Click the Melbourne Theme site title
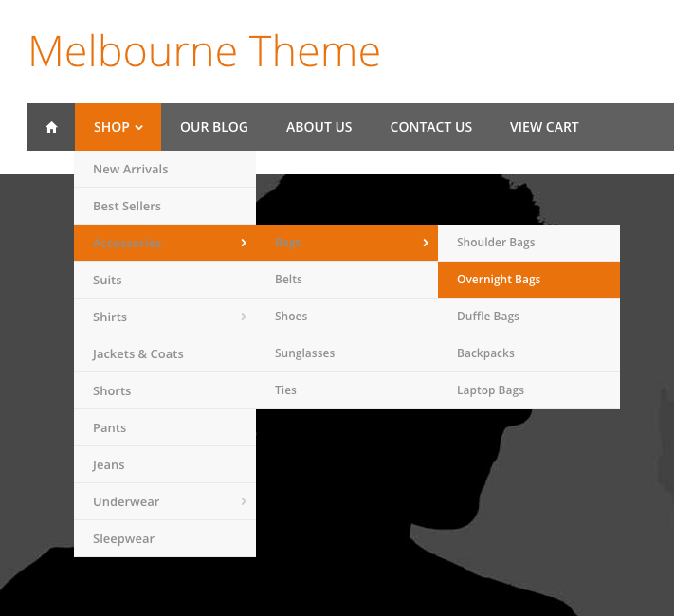 (x=205, y=51)
